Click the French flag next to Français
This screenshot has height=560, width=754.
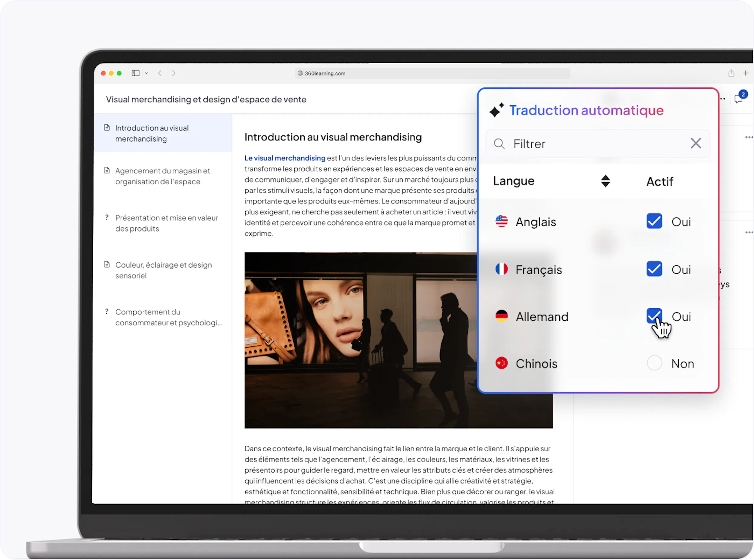501,269
